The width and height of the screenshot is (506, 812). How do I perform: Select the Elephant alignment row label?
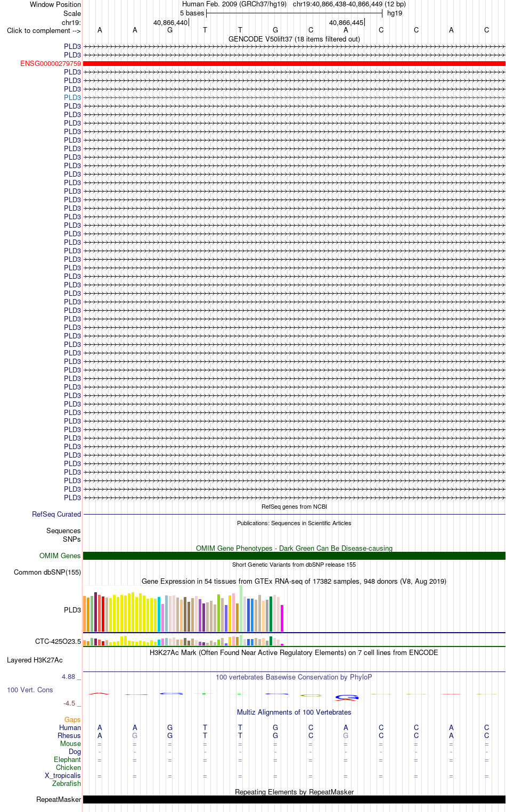[x=68, y=759]
